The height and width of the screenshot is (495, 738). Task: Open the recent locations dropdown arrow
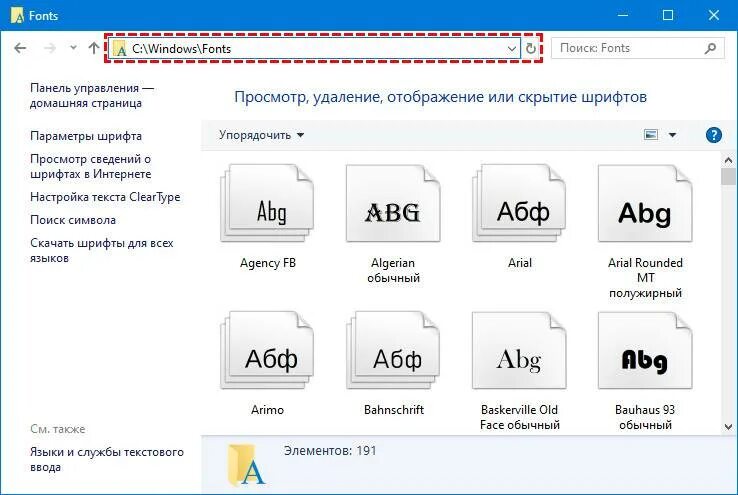point(73,48)
